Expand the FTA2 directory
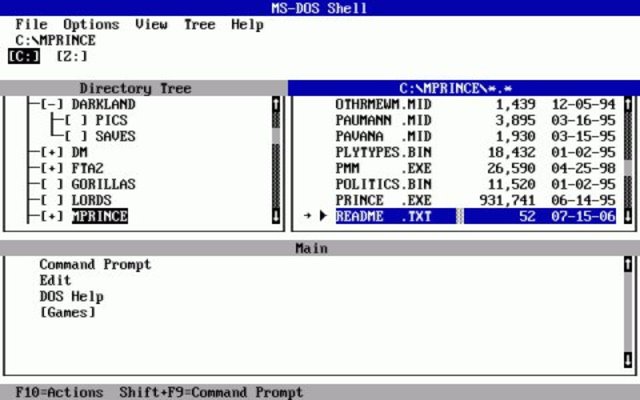Image resolution: width=640 pixels, height=400 pixels. point(52,168)
